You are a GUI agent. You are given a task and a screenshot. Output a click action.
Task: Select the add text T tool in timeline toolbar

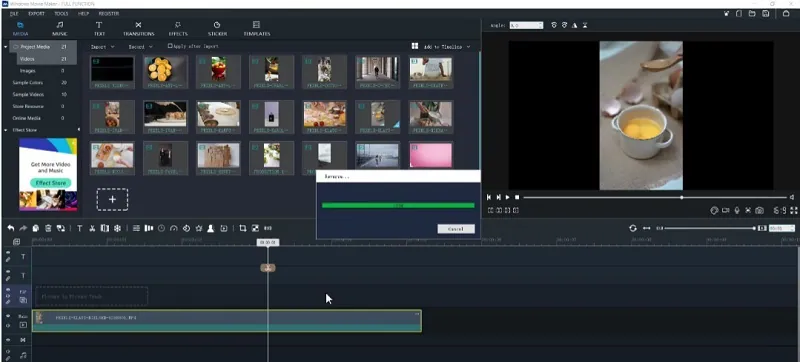80,228
